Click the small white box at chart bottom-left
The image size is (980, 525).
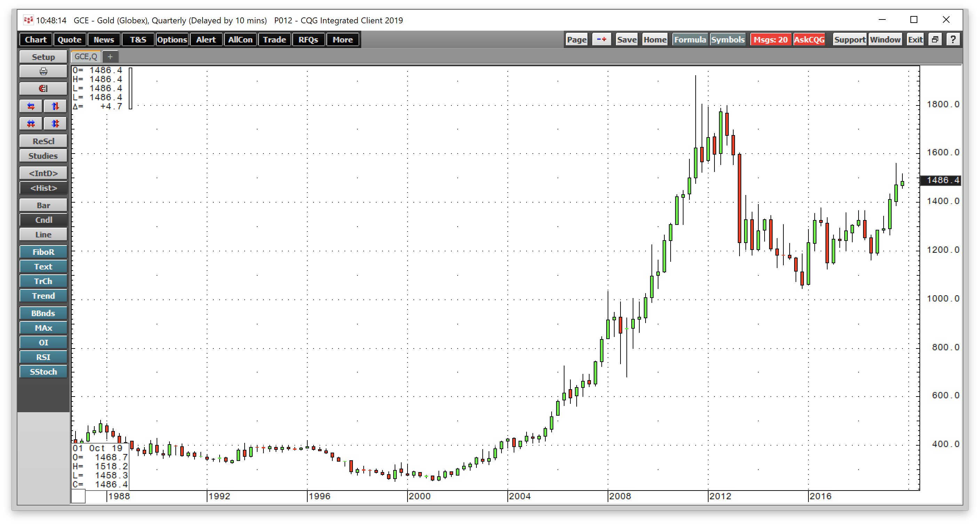(x=78, y=496)
